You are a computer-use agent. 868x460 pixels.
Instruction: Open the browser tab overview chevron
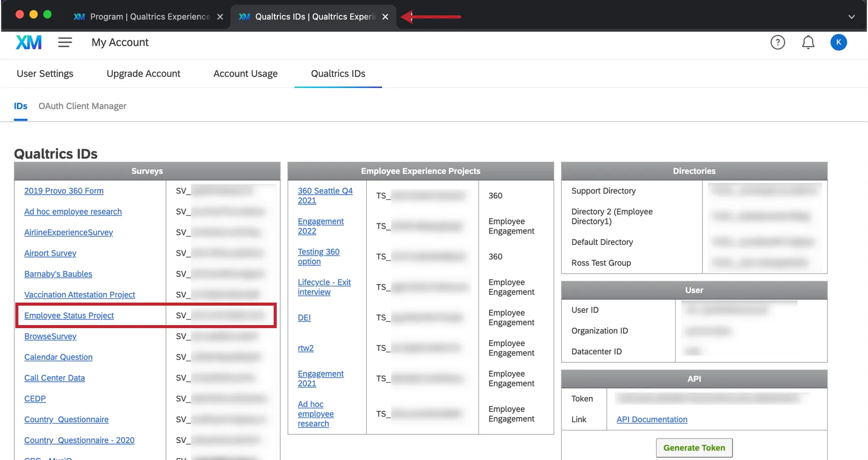[x=851, y=16]
